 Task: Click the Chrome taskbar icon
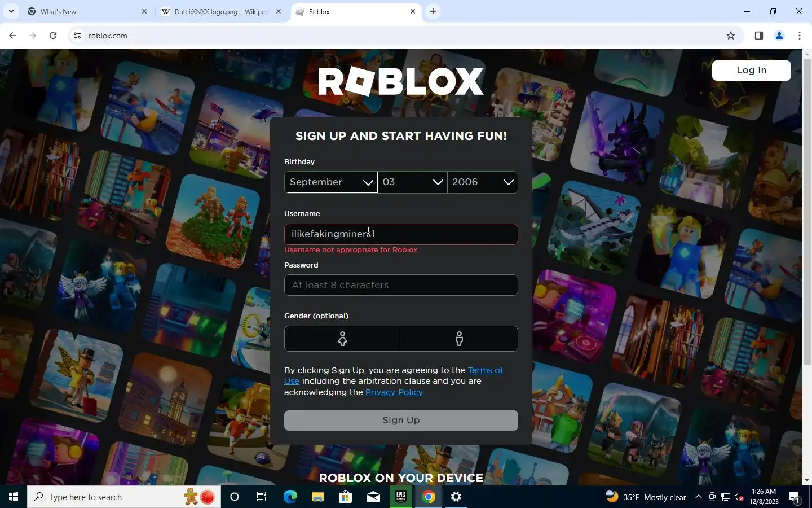[x=429, y=497]
